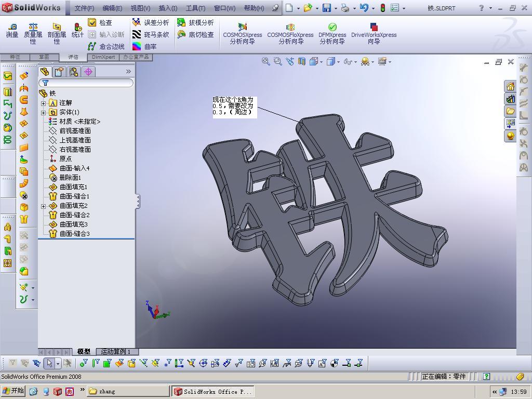532x399 pixels.
Task: Click the Save icon in title toolbar
Action: 326,8
